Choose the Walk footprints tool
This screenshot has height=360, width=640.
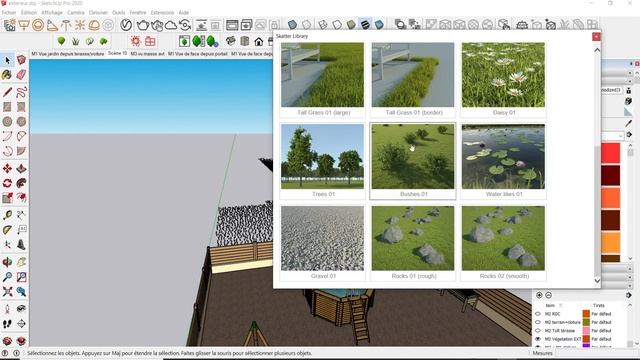point(7,324)
